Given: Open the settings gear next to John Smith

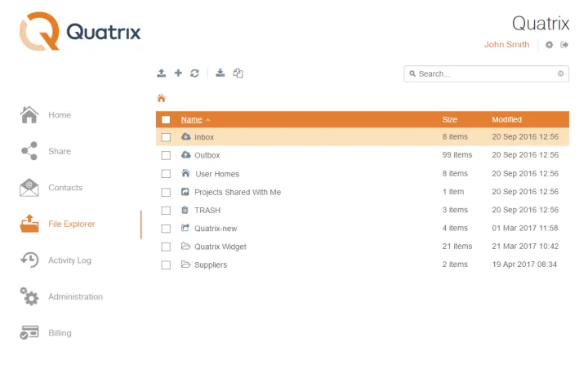Looking at the screenshot, I should coord(550,45).
